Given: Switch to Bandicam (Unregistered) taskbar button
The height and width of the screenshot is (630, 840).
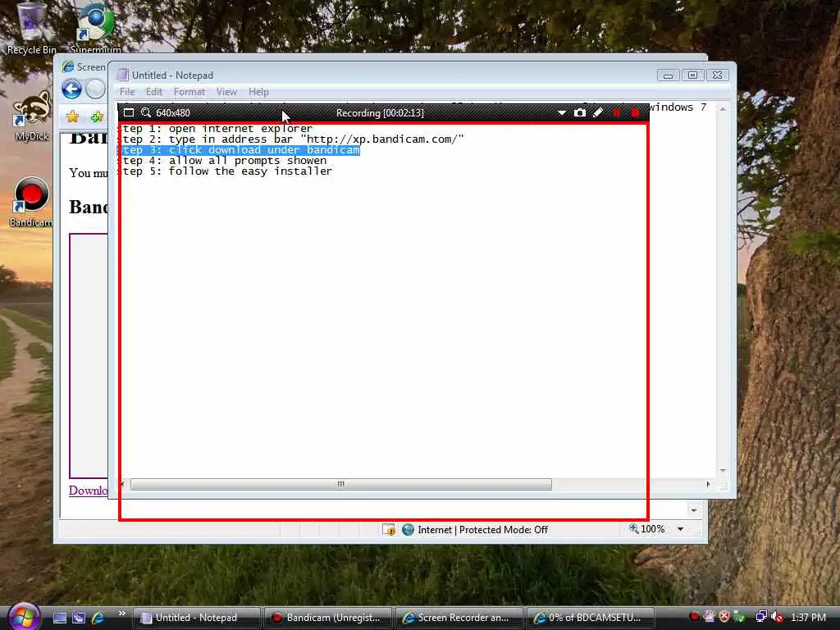Looking at the screenshot, I should [x=328, y=618].
